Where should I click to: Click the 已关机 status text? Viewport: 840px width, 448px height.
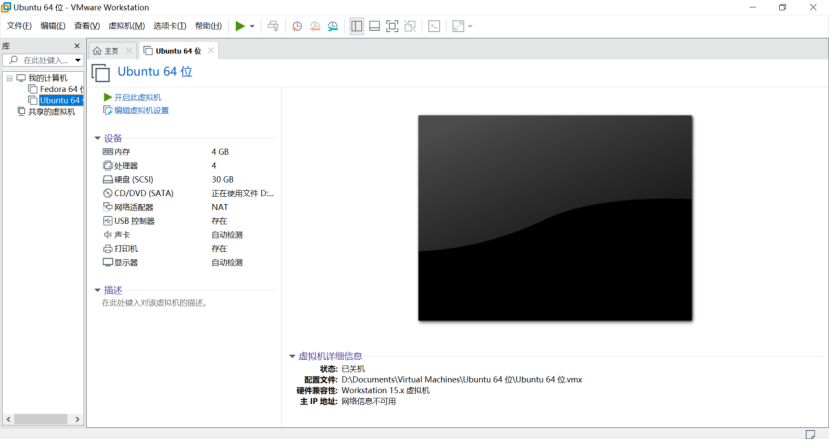click(353, 369)
